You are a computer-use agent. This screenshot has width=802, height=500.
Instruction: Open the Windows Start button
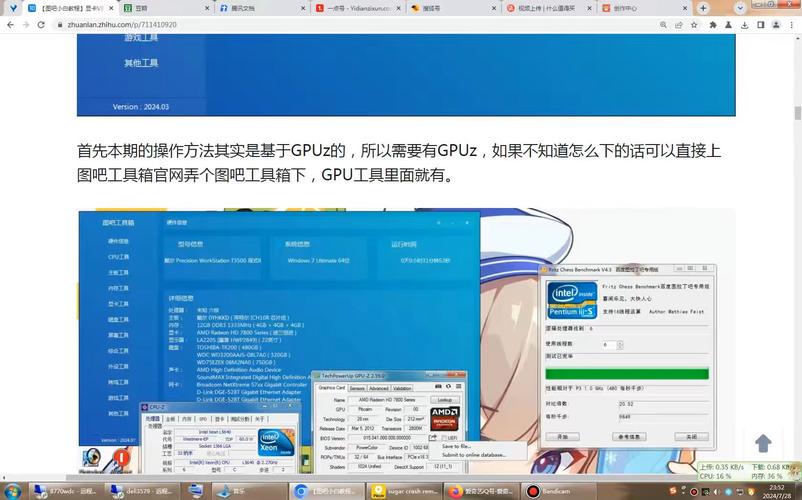pos(12,491)
